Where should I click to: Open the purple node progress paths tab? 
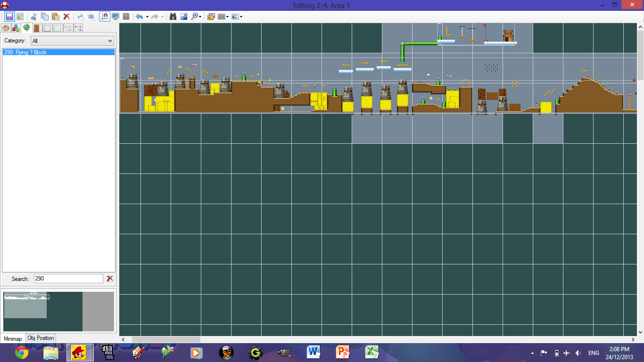click(78, 28)
